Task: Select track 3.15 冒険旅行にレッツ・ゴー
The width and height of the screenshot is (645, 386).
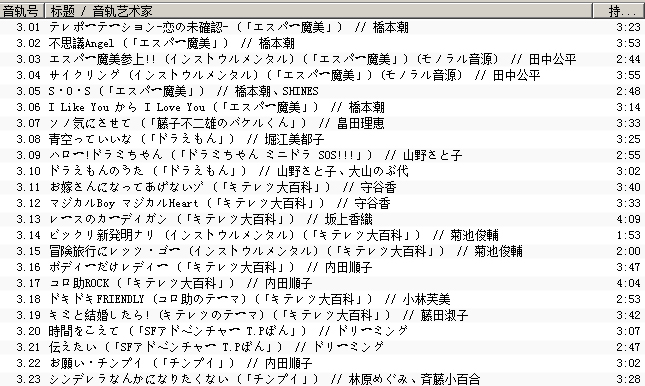Action: point(322,251)
